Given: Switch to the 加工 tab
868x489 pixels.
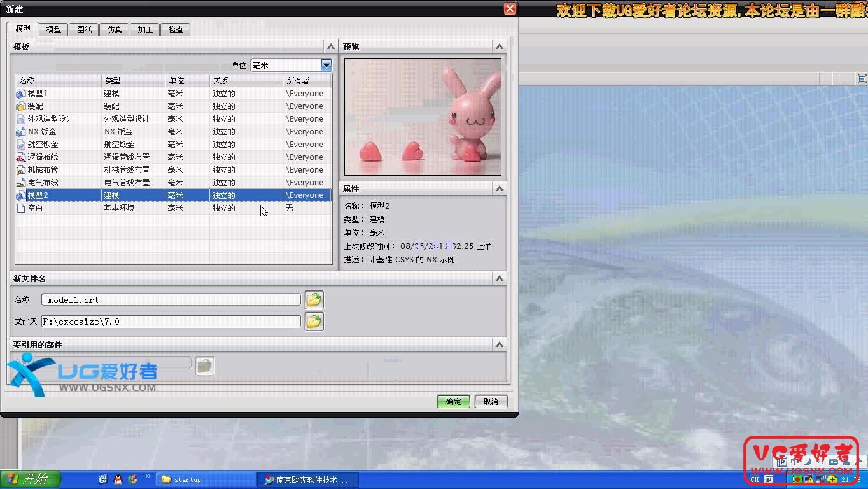Looking at the screenshot, I should coord(145,30).
